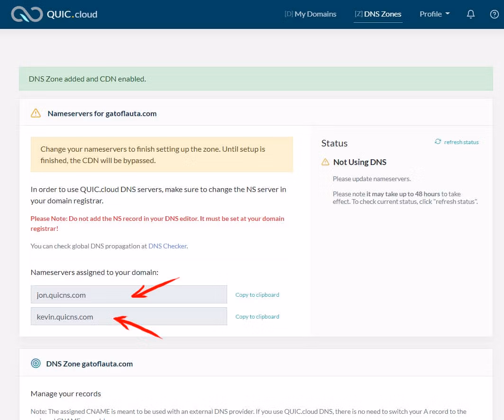Click the jon.quicns.com nameserver field

(x=129, y=294)
